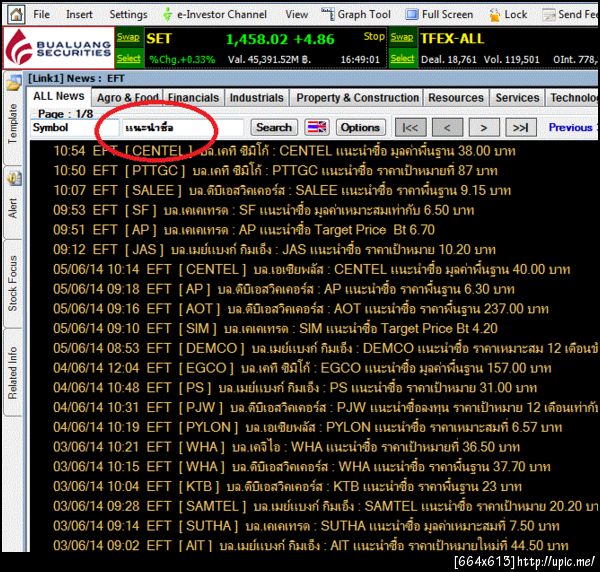Click the Search button

click(x=274, y=127)
